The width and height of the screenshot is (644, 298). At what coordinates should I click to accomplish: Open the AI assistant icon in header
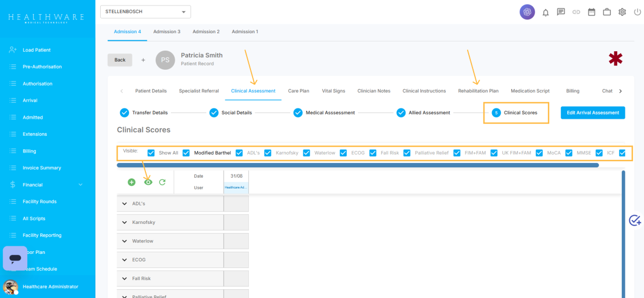point(527,12)
